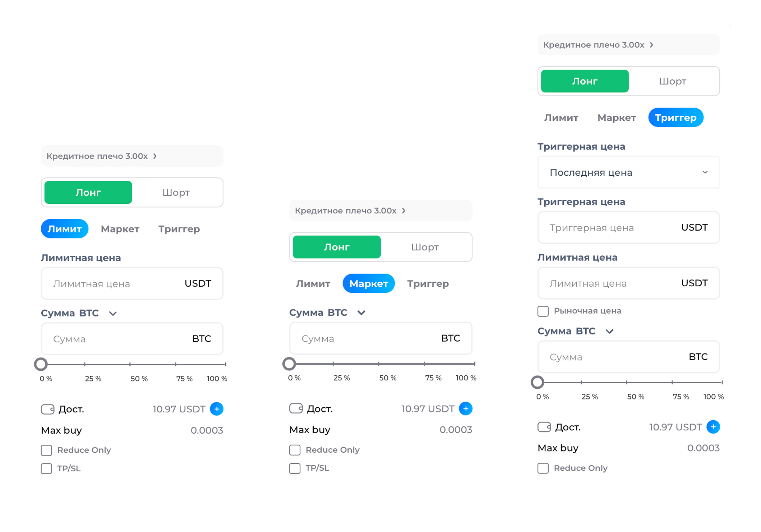Click the blue plus icon in Market panel
This screenshot has width=761, height=532.
pyautogui.click(x=465, y=408)
